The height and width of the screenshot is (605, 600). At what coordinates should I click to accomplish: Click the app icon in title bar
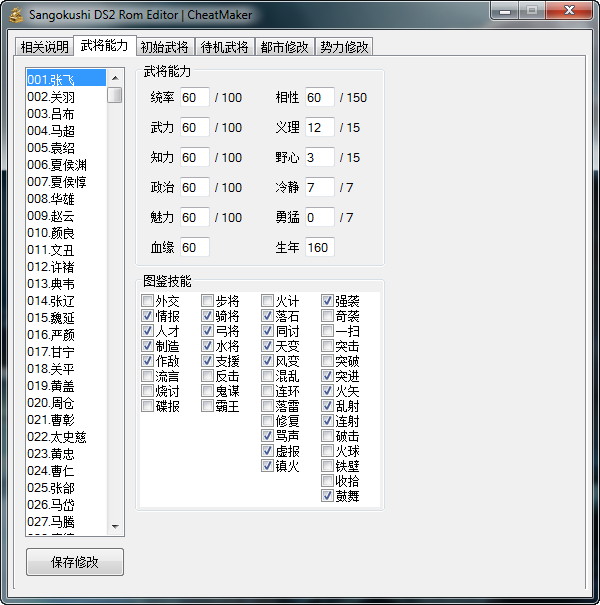point(16,14)
